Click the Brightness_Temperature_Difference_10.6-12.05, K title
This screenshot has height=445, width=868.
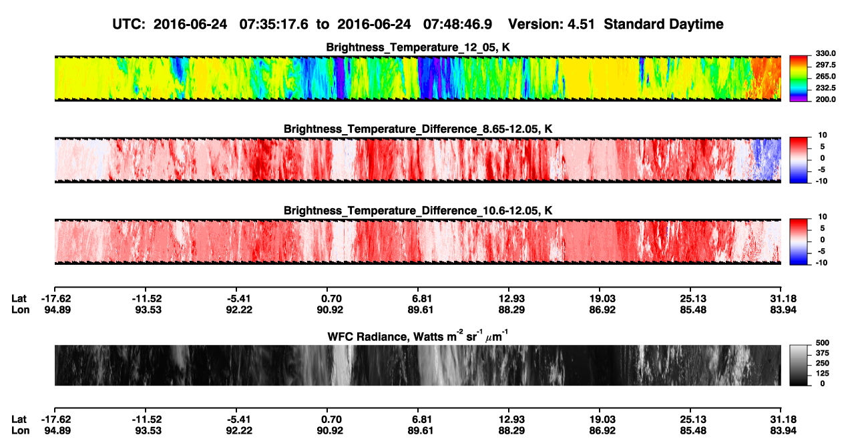[418, 211]
